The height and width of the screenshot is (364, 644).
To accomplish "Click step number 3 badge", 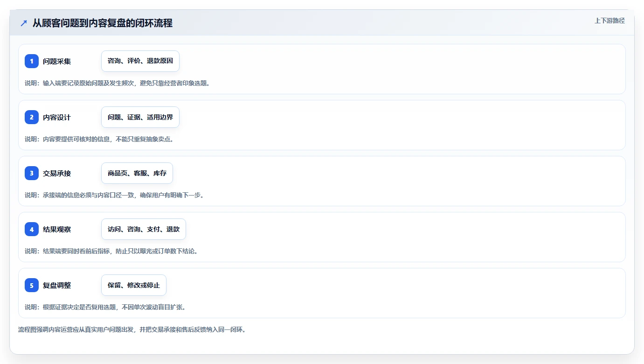I will pyautogui.click(x=32, y=173).
